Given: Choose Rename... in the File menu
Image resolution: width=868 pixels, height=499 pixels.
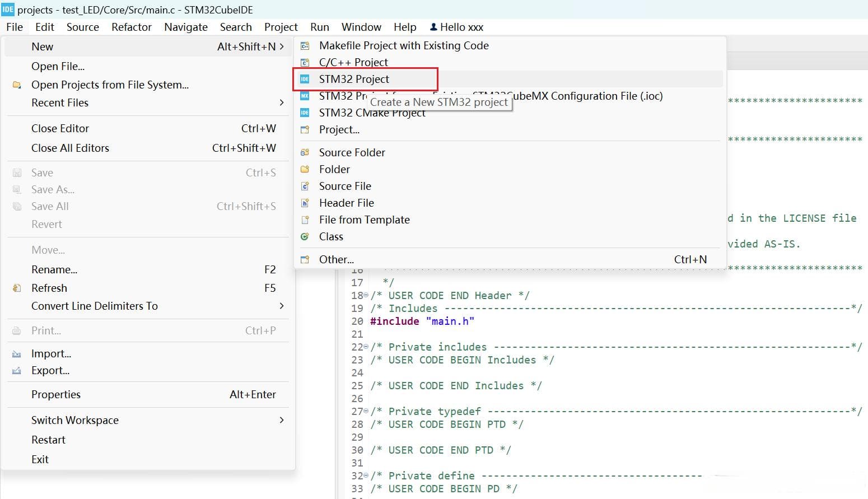Looking at the screenshot, I should (x=54, y=269).
